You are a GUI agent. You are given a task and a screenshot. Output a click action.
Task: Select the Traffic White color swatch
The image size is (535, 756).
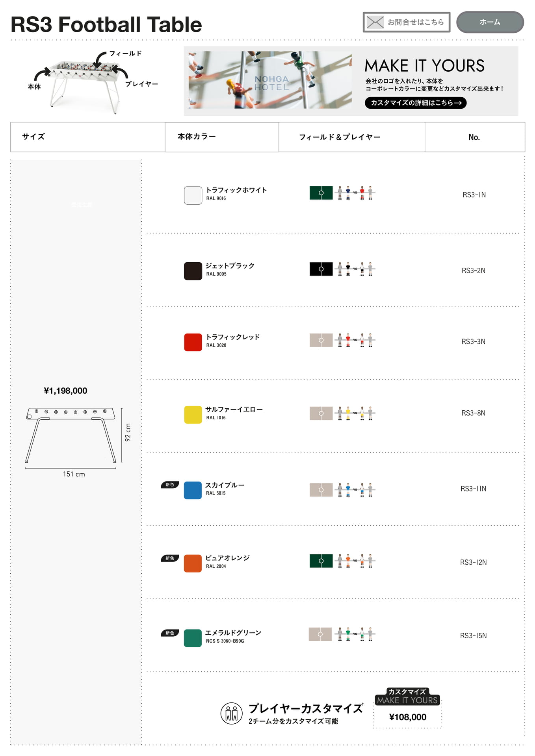193,195
